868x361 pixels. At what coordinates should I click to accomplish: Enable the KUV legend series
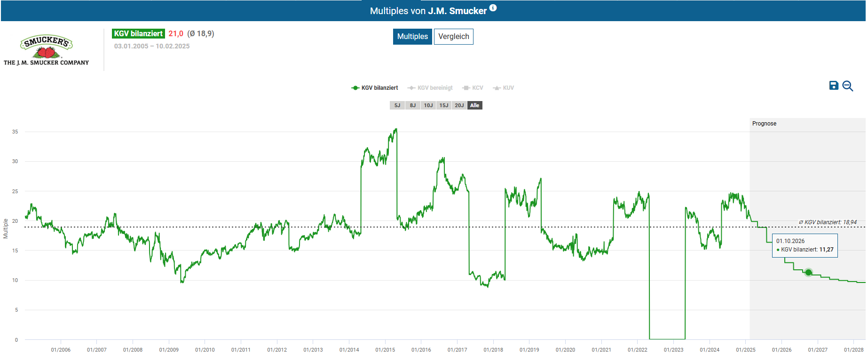click(x=503, y=88)
